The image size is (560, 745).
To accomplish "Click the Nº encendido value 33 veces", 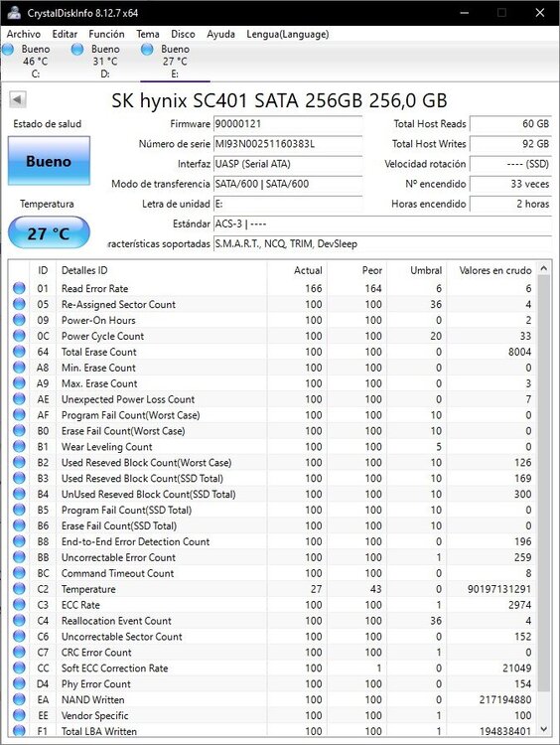I will click(510, 184).
